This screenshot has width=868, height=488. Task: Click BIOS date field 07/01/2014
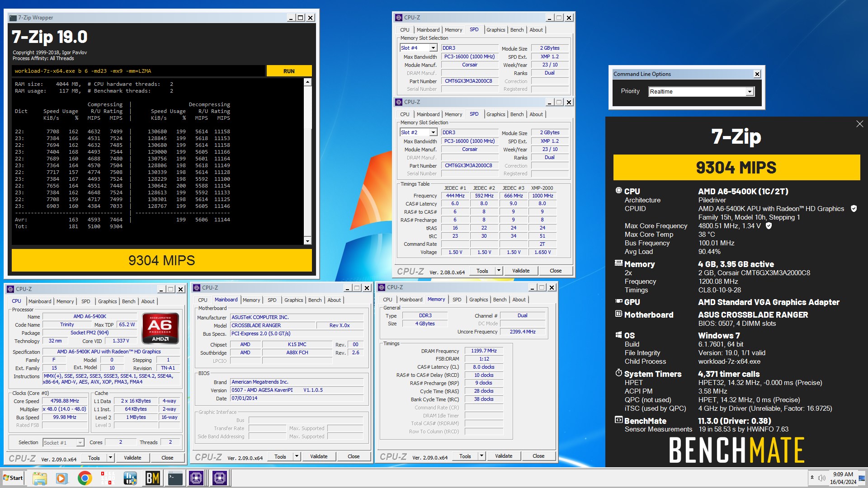[x=297, y=399]
